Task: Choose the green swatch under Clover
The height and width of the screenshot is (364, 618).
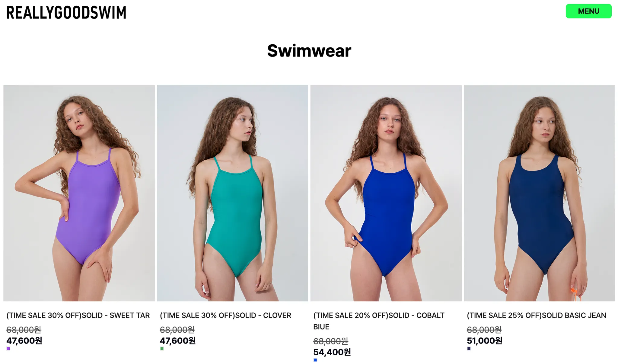Action: point(162,349)
